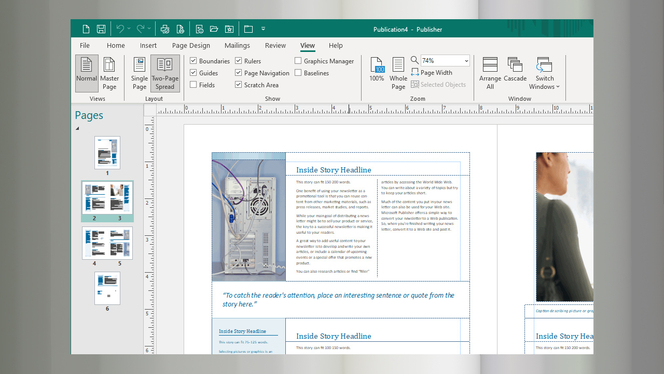The width and height of the screenshot is (664, 374).
Task: Click the document-with-picture icon in title bar
Action: pyautogui.click(x=199, y=29)
